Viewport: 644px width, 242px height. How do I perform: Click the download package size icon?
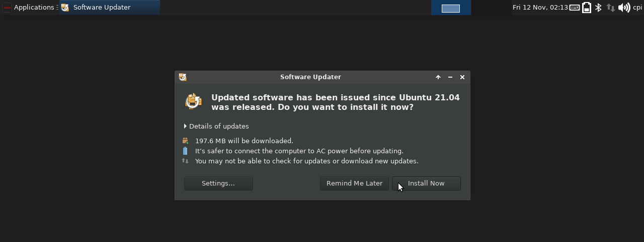tap(185, 141)
